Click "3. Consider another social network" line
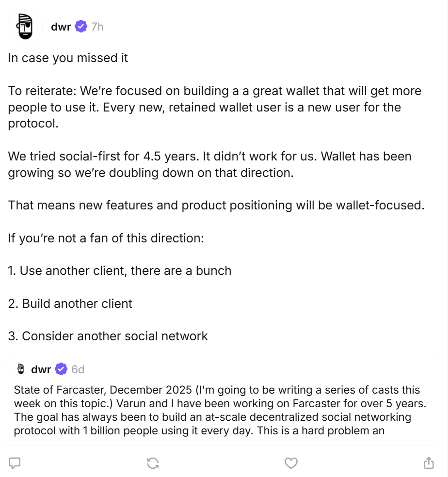Image resolution: width=448 pixels, height=477 pixels. pos(108,336)
